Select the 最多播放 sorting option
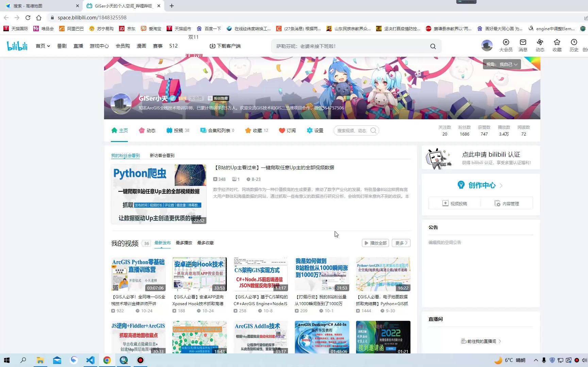 [x=184, y=243]
